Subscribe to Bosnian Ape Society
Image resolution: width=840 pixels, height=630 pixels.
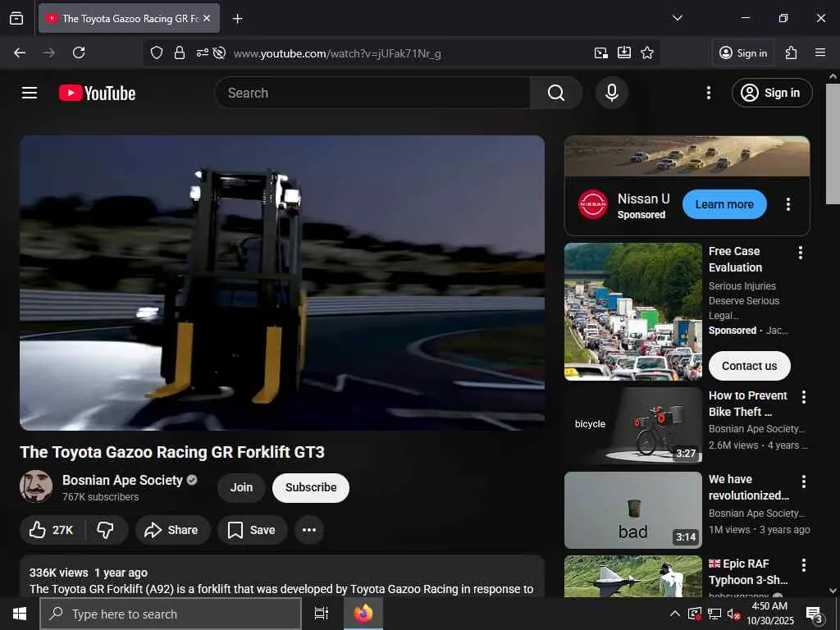pyautogui.click(x=311, y=487)
